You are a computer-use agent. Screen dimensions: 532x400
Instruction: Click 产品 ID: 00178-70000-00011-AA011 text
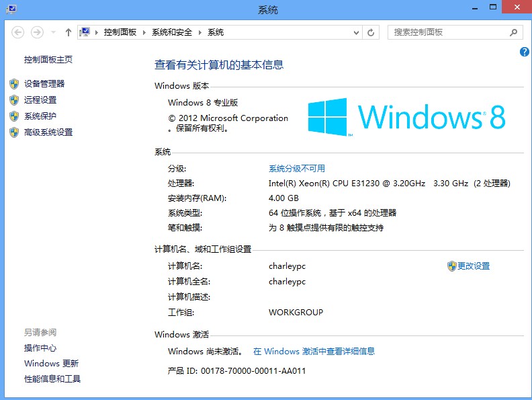[236, 371]
